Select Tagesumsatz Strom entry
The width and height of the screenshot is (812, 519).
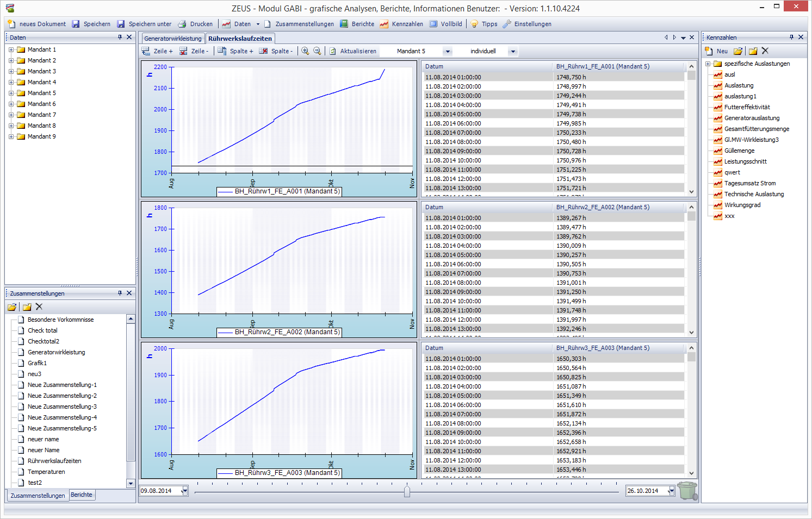[x=750, y=183]
